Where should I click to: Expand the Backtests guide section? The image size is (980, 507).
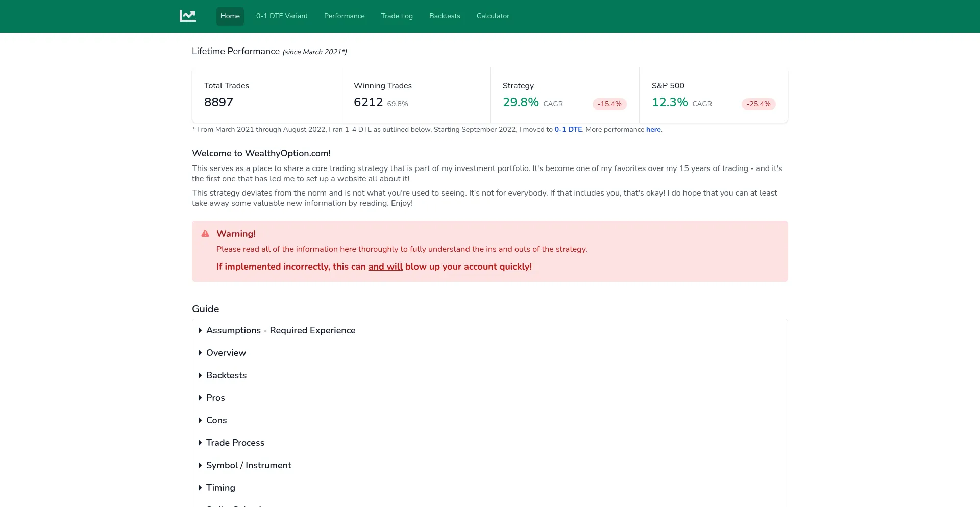point(490,375)
